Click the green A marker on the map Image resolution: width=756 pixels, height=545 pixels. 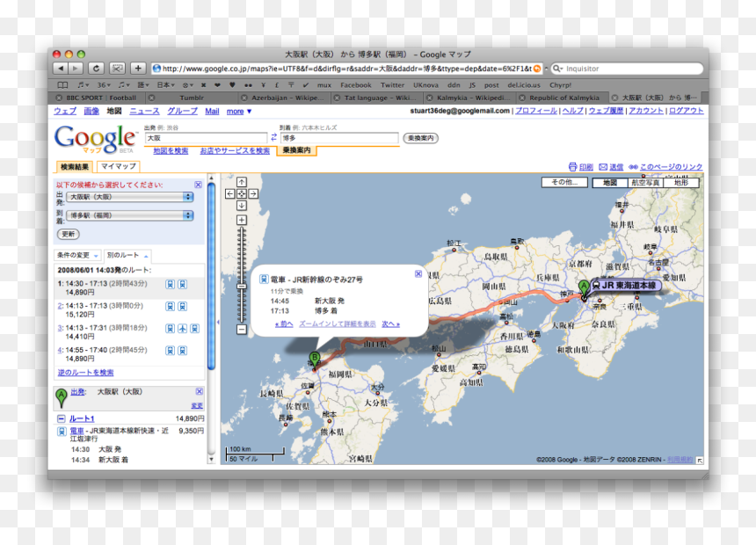(x=584, y=289)
